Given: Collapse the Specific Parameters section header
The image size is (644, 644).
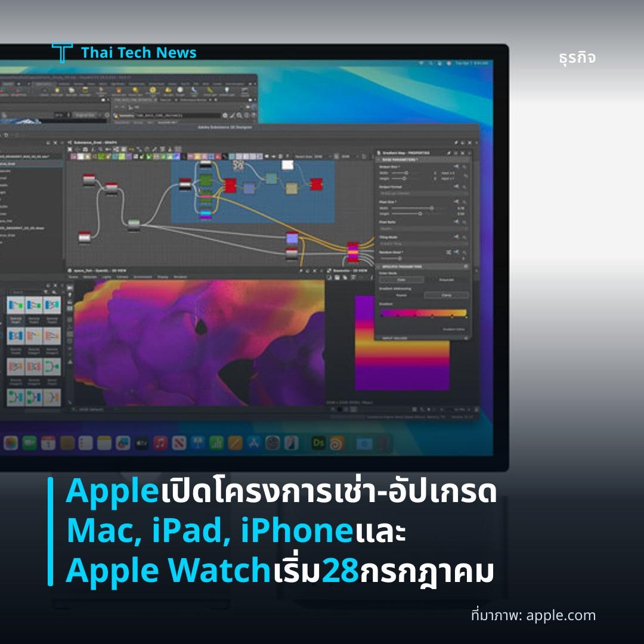Looking at the screenshot, I should point(423,267).
